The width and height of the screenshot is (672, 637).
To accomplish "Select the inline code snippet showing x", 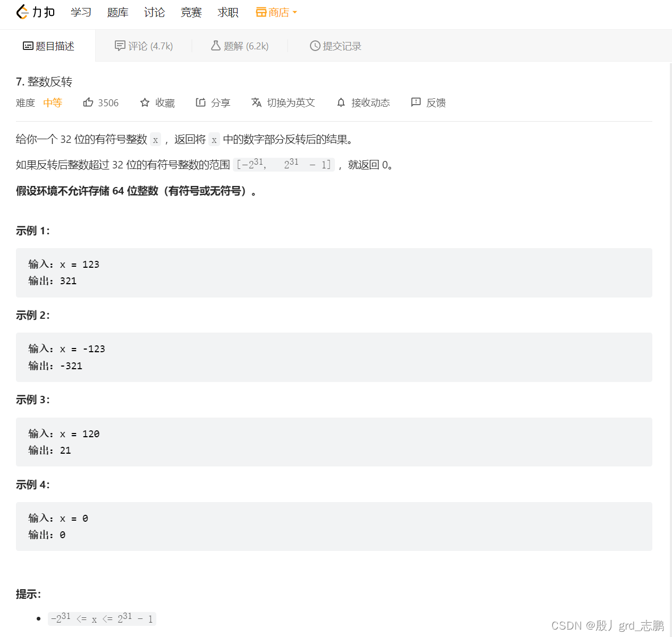I will pyautogui.click(x=155, y=139).
